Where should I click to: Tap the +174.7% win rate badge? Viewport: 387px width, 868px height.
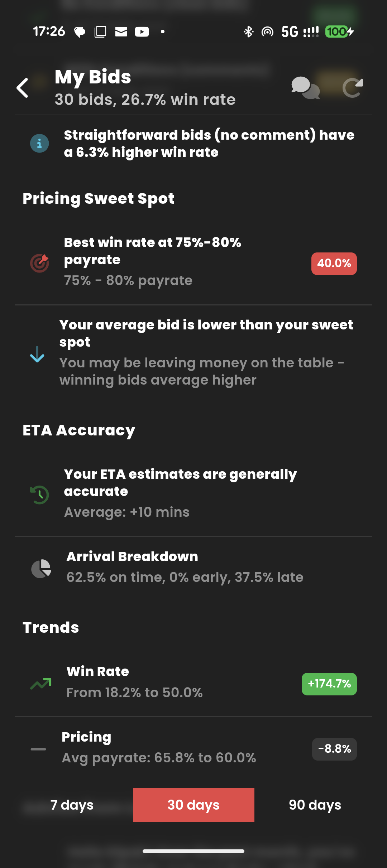[x=329, y=684]
